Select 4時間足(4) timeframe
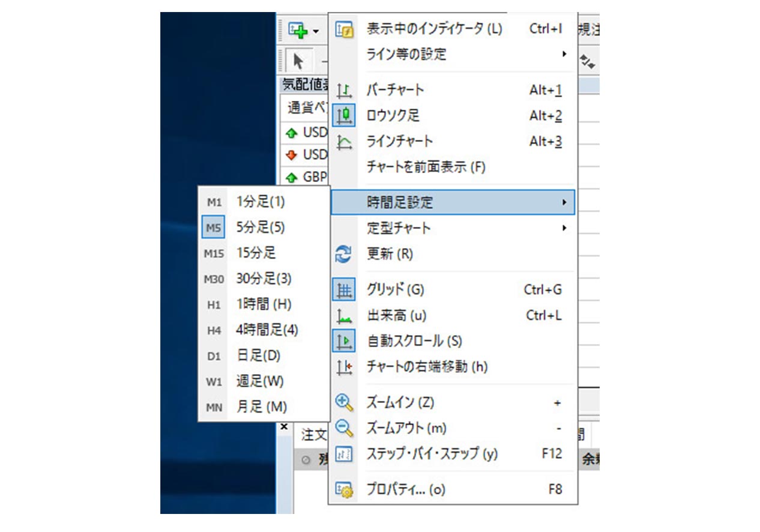Image resolution: width=760 pixels, height=532 pixels. (264, 330)
